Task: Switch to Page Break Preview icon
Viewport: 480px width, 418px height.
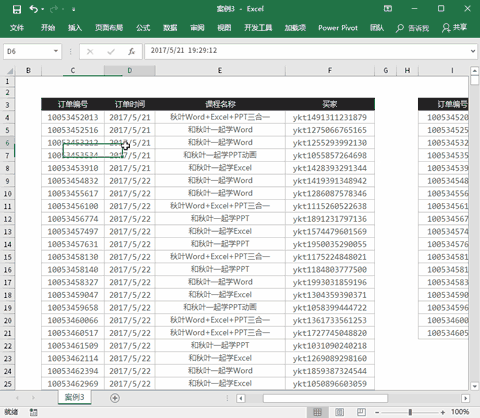Action: tap(361, 412)
